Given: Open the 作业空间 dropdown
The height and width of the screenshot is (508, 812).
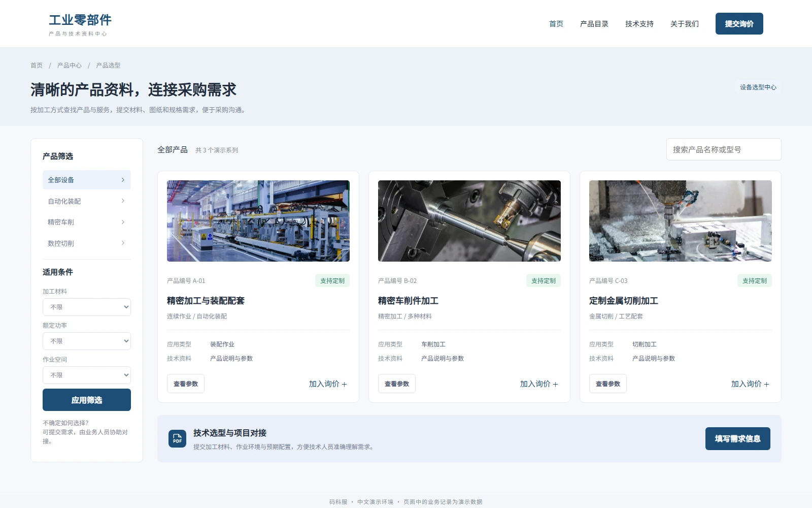Looking at the screenshot, I should [87, 375].
